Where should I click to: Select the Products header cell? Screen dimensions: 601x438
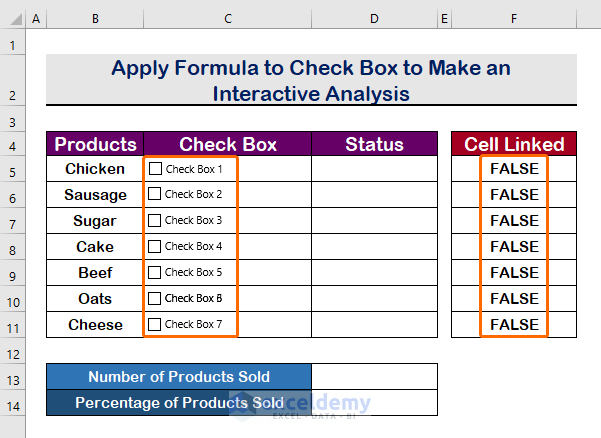coord(95,144)
